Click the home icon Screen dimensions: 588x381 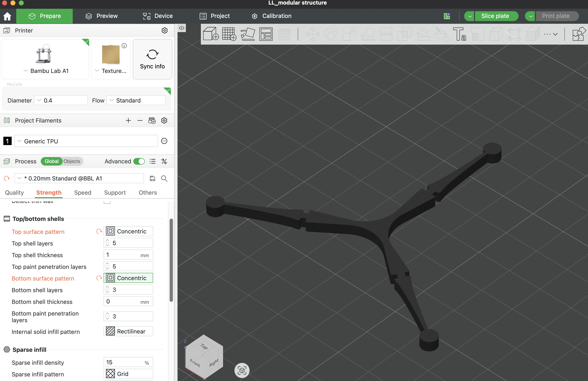[x=8, y=16]
